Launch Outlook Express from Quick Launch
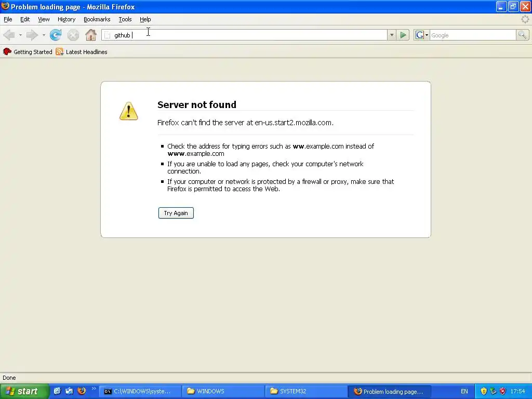The height and width of the screenshot is (399, 532). click(x=69, y=391)
